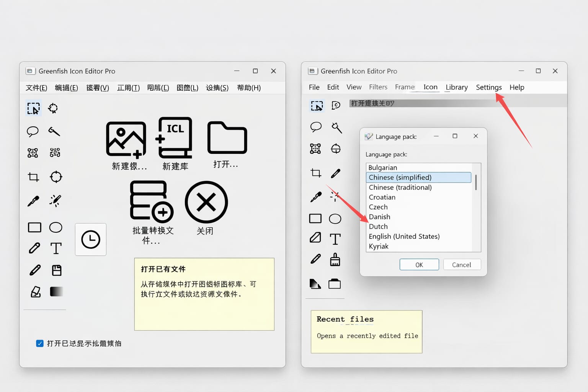Viewport: 588px width, 392px height.
Task: Open recent files clock button
Action: 91,240
